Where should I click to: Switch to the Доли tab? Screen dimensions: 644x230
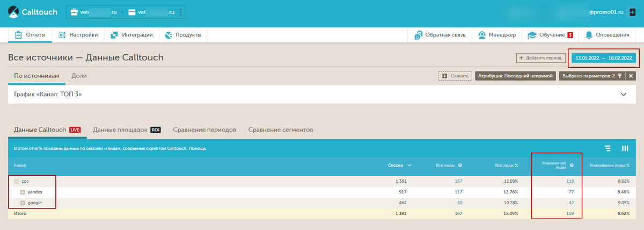(x=79, y=76)
